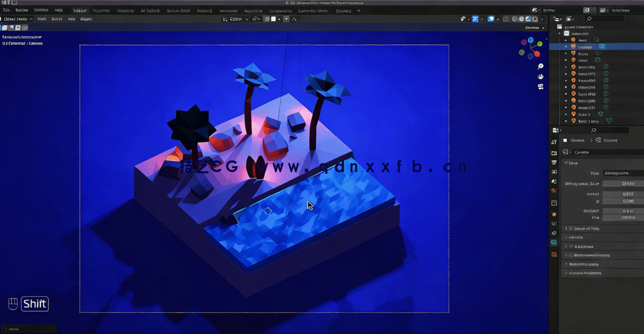
Task: Click the move hand icon below the zoom tool
Action: click(540, 77)
